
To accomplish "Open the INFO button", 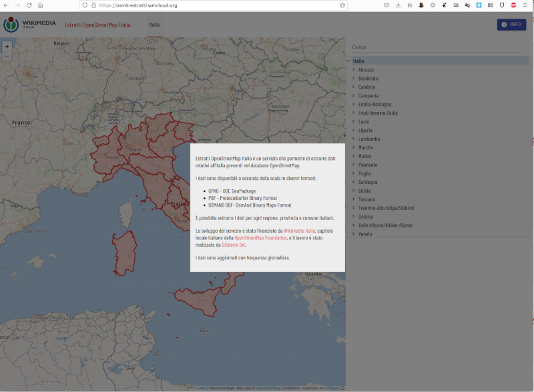I will (x=511, y=25).
